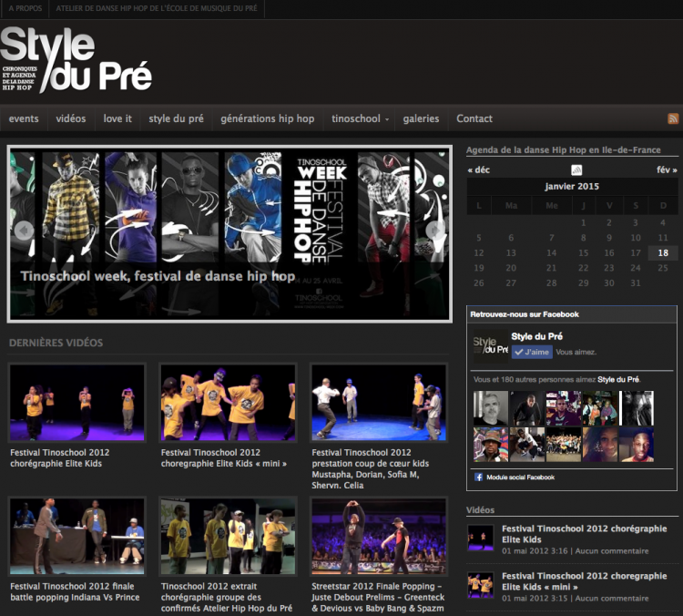Toggle the J'aime Facebook like button

click(x=532, y=352)
